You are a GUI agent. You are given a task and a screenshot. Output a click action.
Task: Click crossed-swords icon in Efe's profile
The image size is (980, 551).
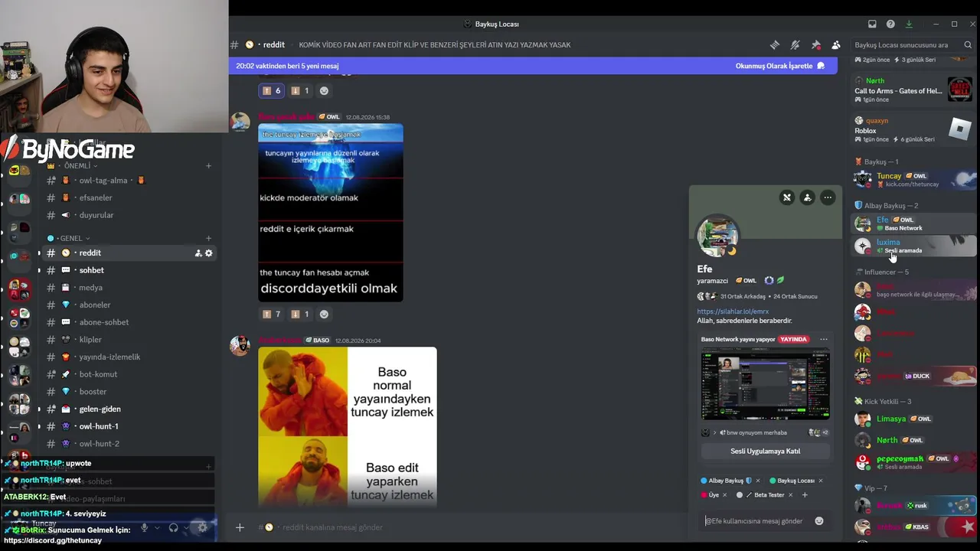786,197
